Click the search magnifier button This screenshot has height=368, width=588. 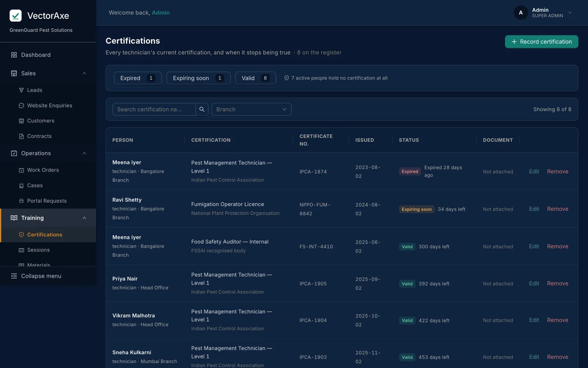click(x=202, y=109)
